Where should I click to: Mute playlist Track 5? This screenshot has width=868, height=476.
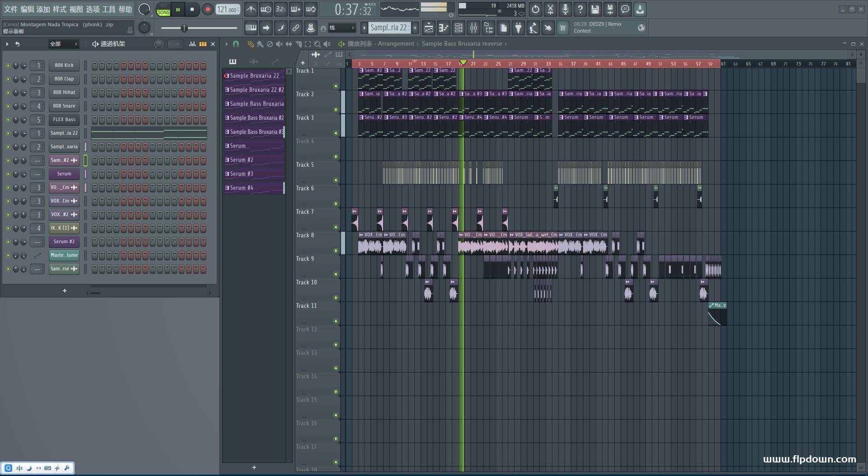click(336, 180)
